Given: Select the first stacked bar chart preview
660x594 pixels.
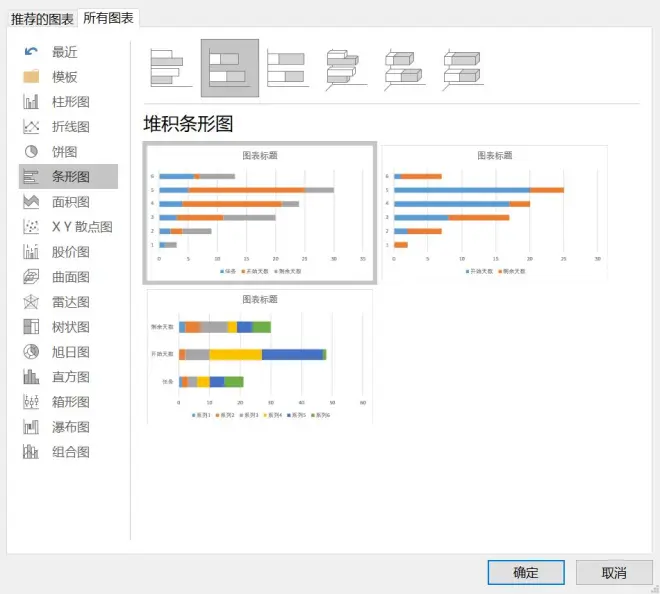Looking at the screenshot, I should pos(260,213).
